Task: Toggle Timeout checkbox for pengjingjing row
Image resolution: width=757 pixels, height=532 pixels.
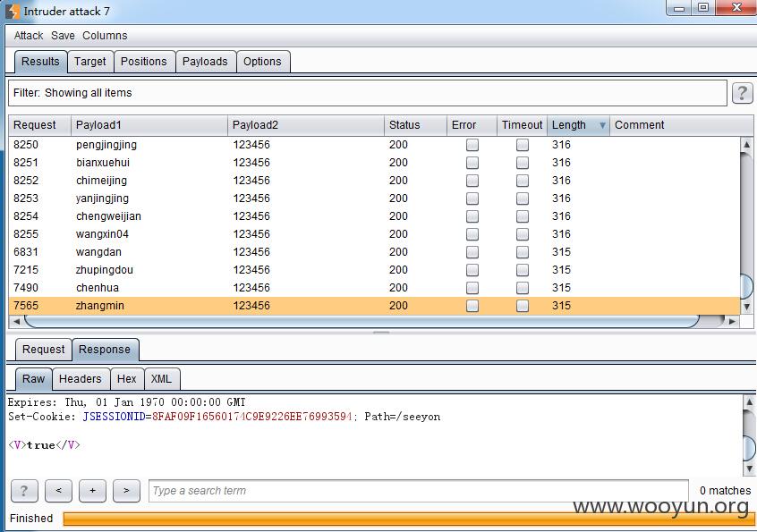Action: coord(523,145)
